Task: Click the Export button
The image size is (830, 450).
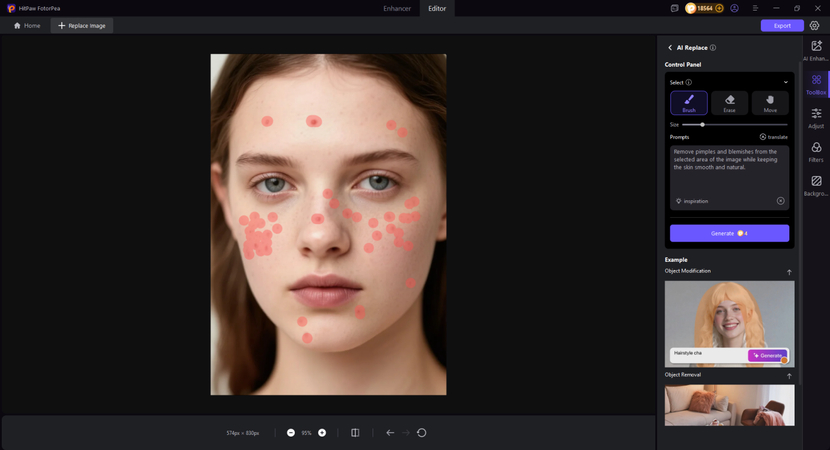Action: 781,25
